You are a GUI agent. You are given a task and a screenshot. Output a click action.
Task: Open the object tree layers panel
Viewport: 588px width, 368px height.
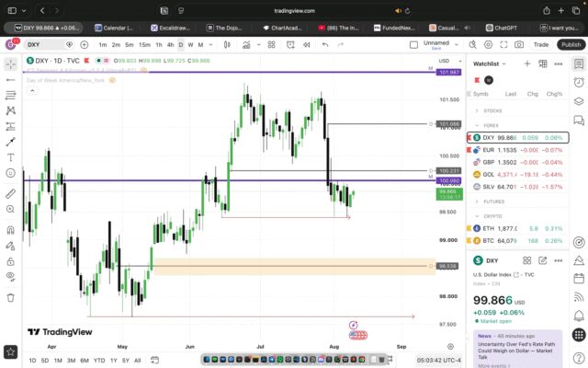[x=579, y=101]
